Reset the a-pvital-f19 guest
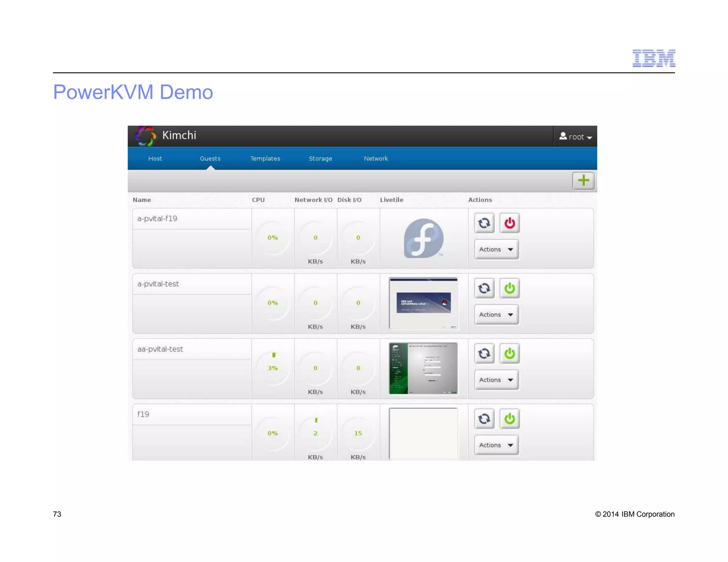Viewport: 728px width, 562px height. pos(484,223)
